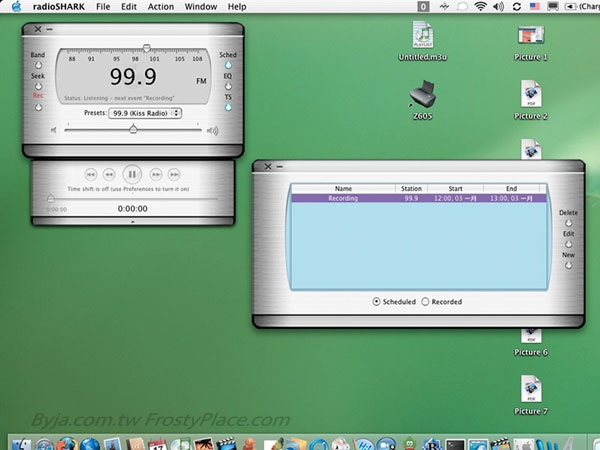Click the low volume speaker icon
600x450 pixels.
[x=54, y=130]
